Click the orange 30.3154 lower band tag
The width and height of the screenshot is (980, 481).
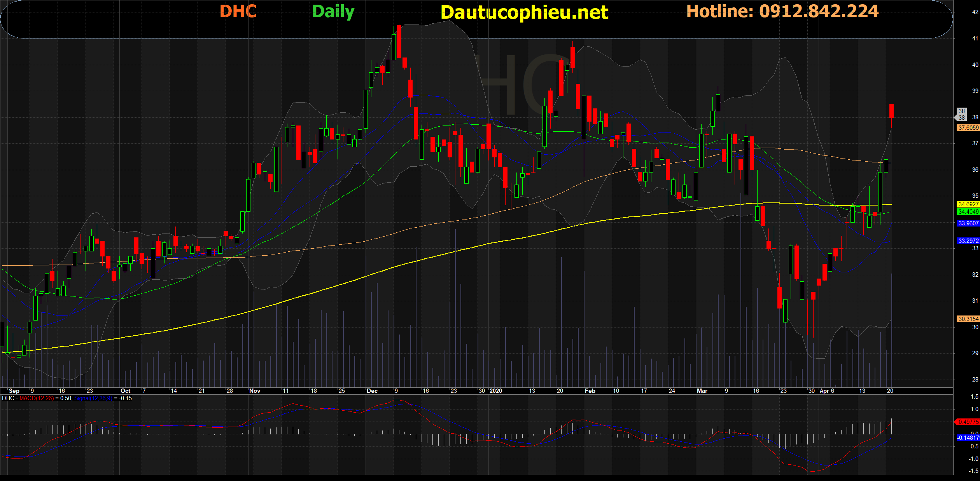968,319
